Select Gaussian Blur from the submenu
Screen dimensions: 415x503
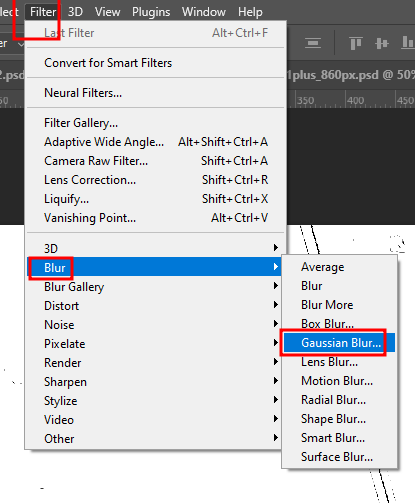(x=339, y=342)
